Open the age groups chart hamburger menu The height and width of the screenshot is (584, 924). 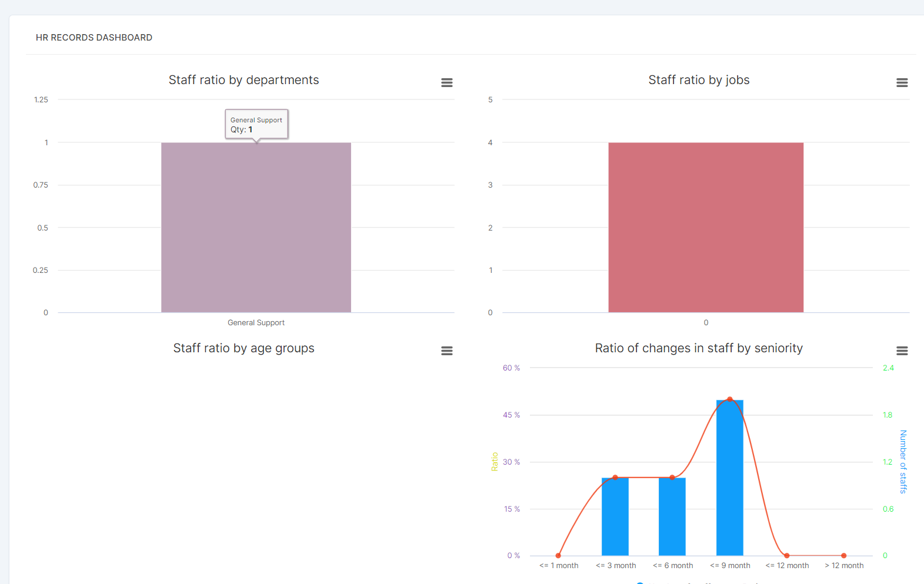(x=446, y=351)
